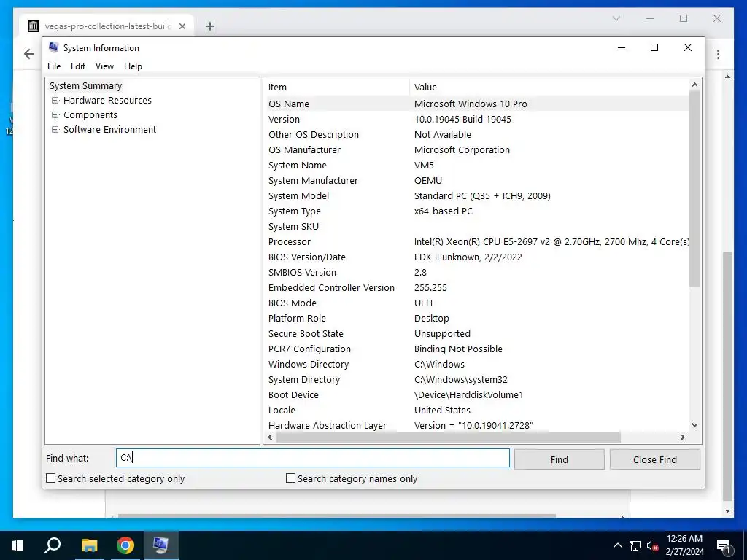Enable Search selected category only
This screenshot has height=560, width=747.
point(50,478)
